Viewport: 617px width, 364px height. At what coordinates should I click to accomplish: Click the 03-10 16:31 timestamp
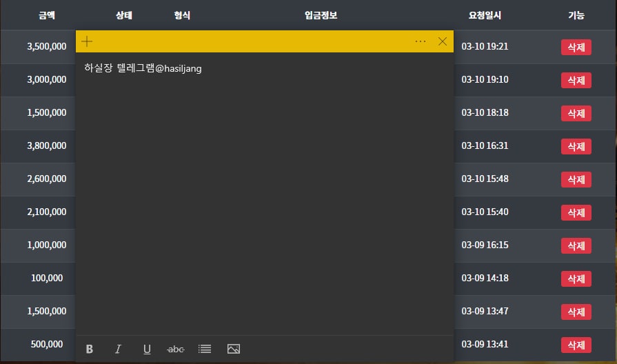[x=485, y=145]
